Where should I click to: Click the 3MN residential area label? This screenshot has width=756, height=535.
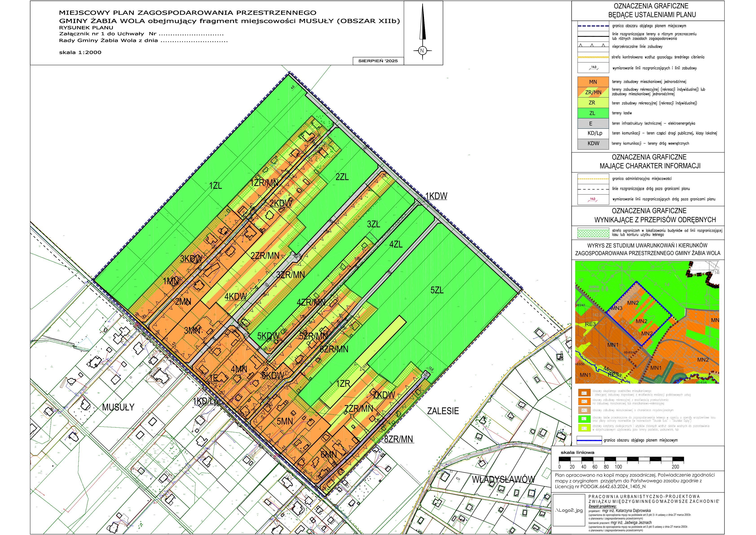192,330
